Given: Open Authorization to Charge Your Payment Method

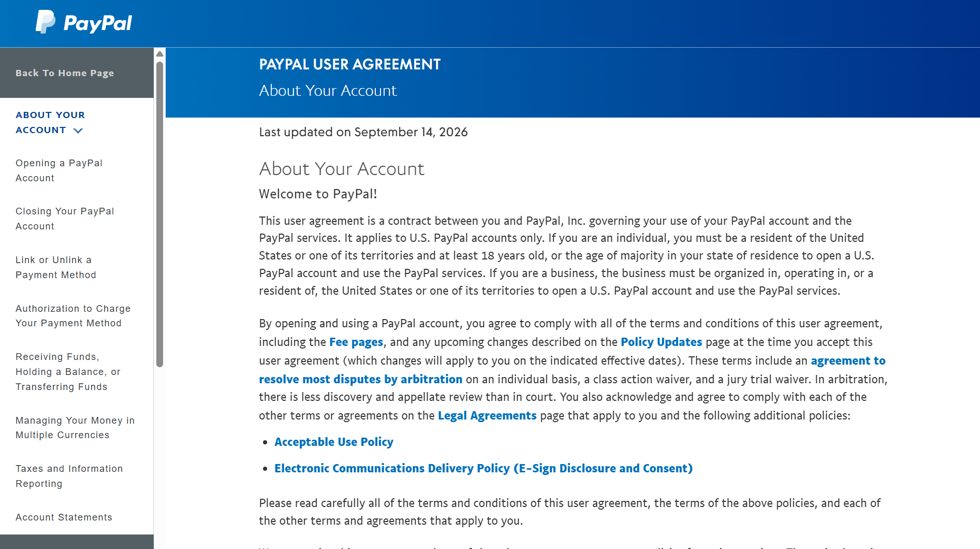Looking at the screenshot, I should point(73,316).
